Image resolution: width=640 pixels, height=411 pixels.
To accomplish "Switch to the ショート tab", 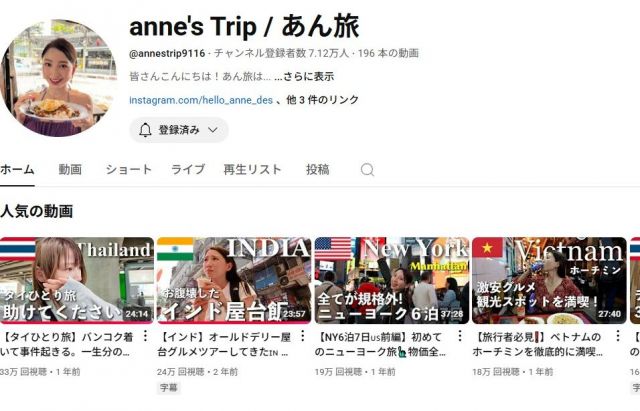I will [x=129, y=169].
